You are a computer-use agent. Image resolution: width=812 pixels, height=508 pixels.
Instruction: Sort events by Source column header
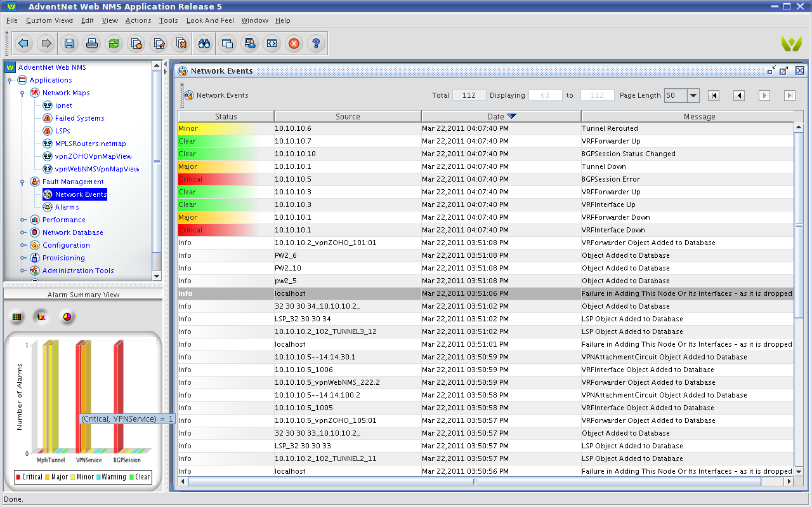click(x=348, y=116)
